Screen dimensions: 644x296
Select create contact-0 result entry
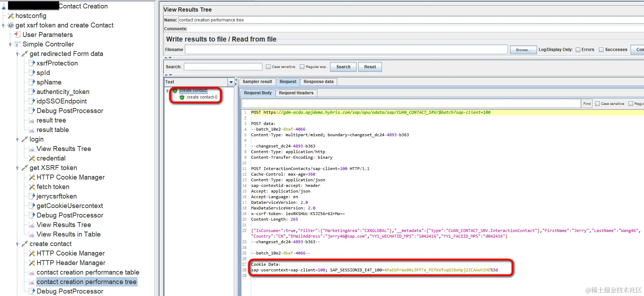point(202,97)
